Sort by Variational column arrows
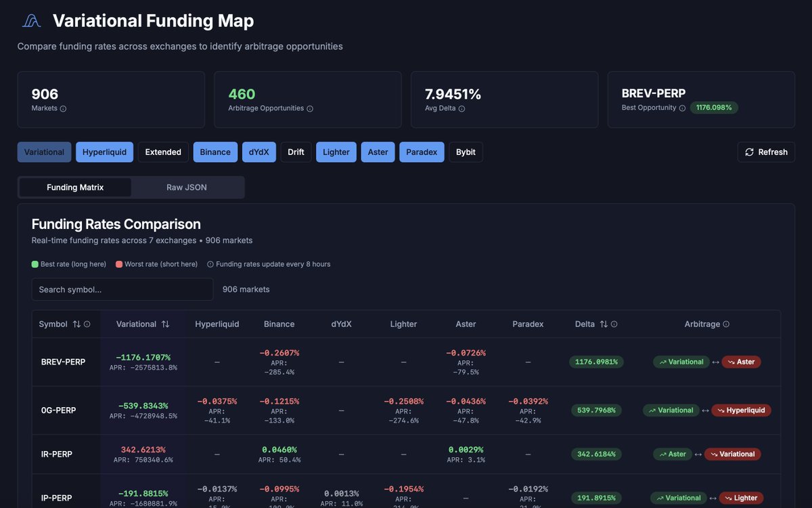This screenshot has width=812, height=508. [165, 324]
